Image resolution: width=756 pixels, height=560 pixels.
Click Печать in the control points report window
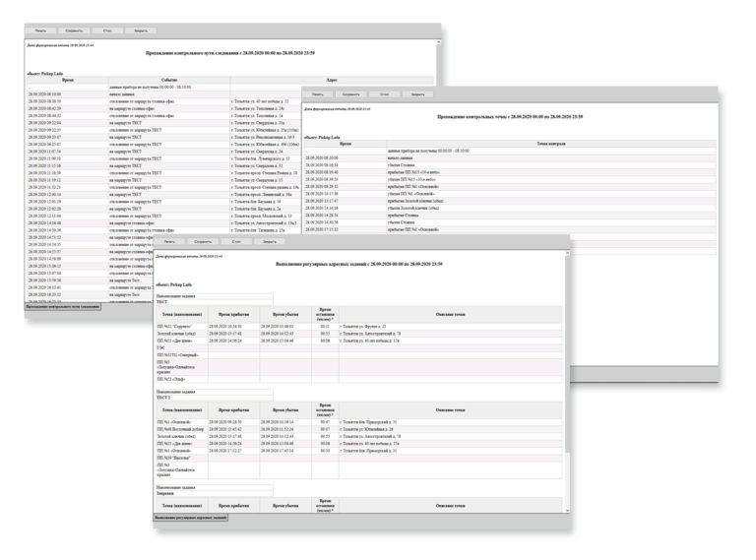pos(317,93)
